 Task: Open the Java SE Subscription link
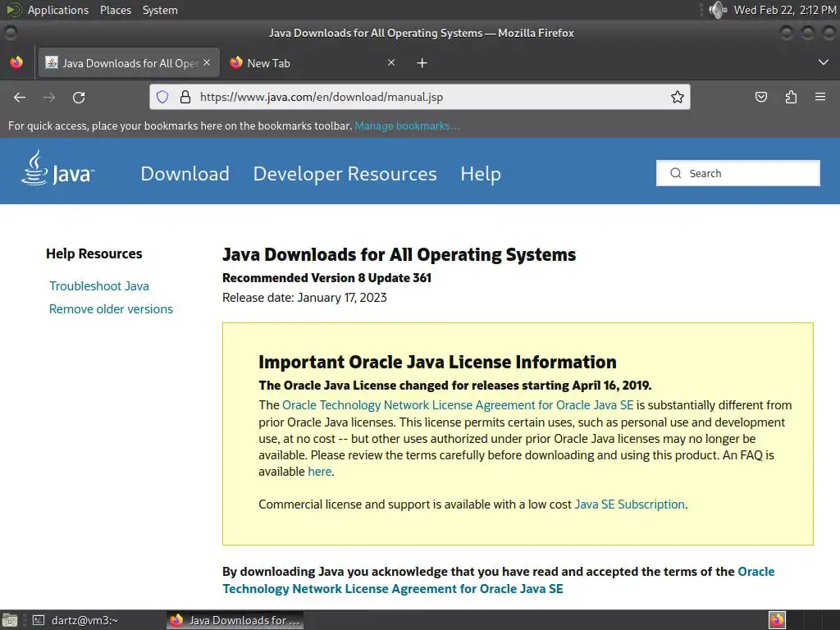click(629, 504)
